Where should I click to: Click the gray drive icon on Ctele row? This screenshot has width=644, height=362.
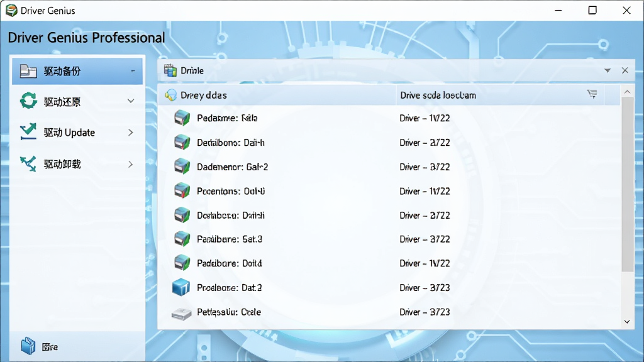(181, 314)
